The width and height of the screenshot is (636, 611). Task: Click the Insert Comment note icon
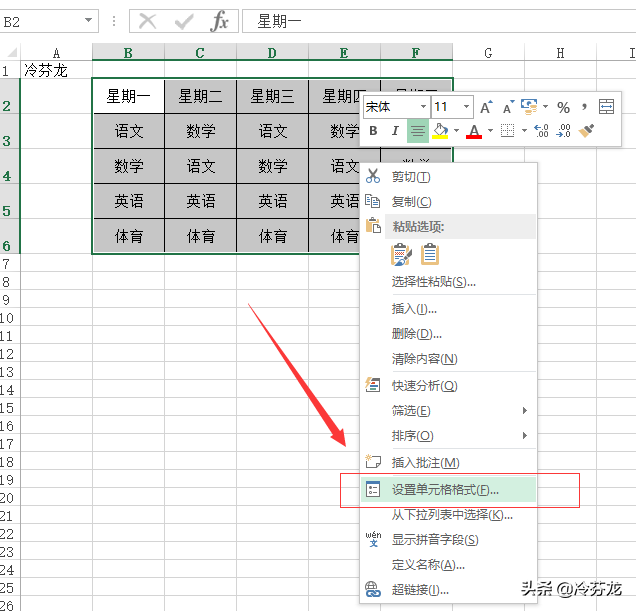[373, 461]
